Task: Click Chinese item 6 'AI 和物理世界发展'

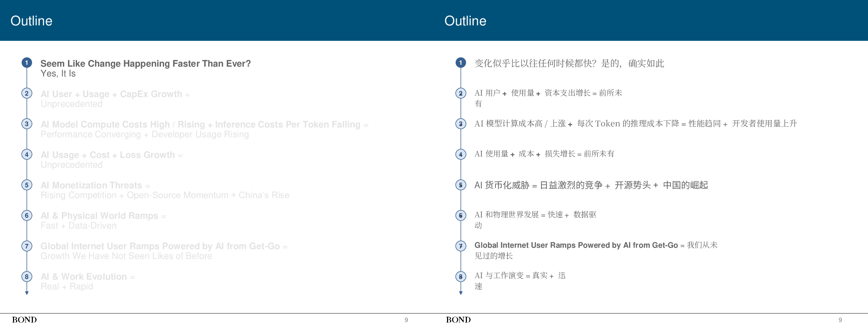Action: click(x=507, y=215)
